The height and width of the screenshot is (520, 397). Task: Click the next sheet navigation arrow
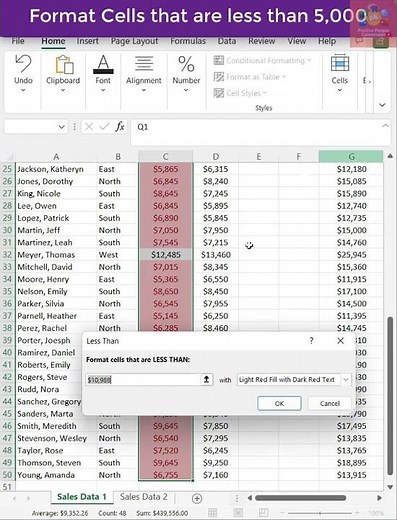28,498
